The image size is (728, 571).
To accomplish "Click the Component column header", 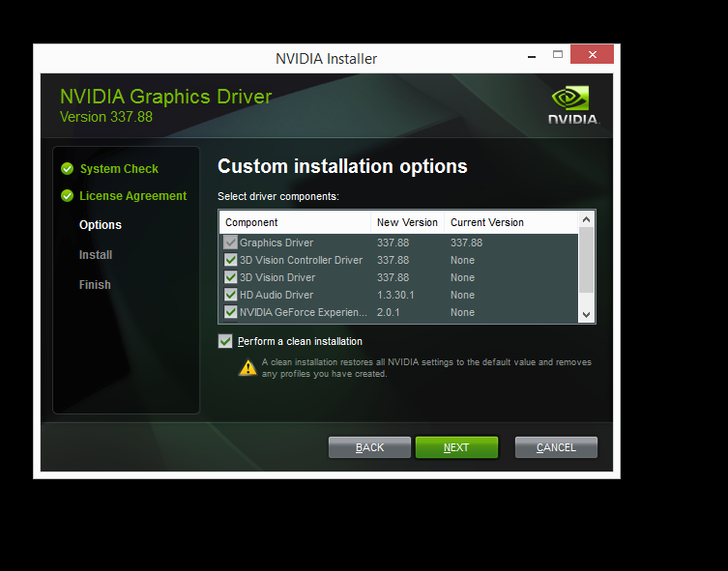I will (x=295, y=222).
